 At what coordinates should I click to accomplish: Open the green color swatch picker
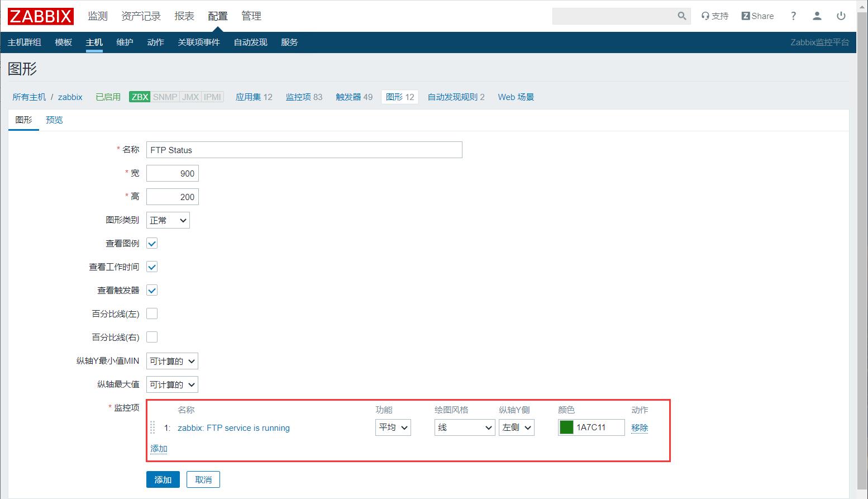[x=566, y=427]
